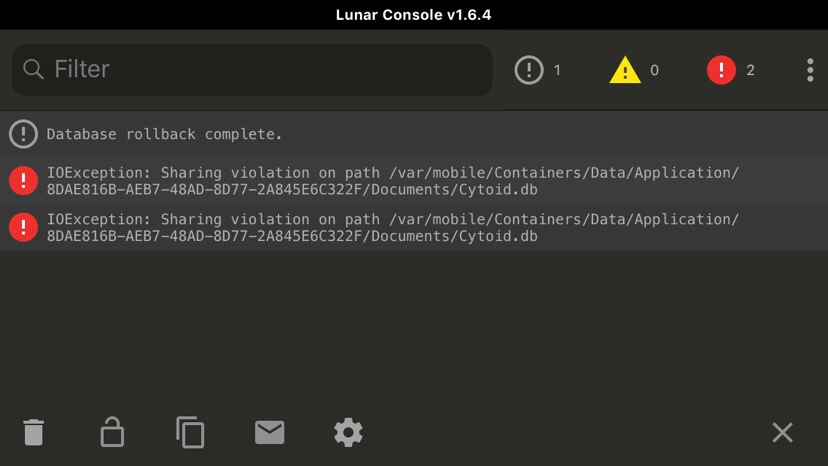Open settings via the gear icon
Image resolution: width=828 pixels, height=466 pixels.
349,432
